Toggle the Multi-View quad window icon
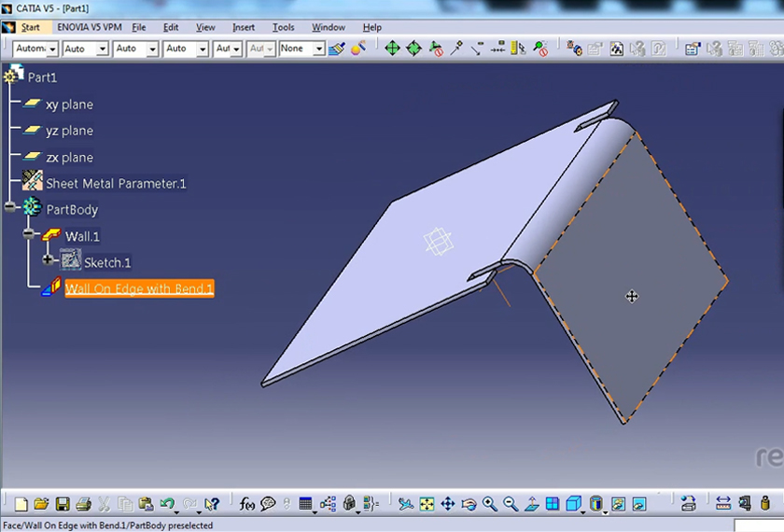The width and height of the screenshot is (784, 532). click(x=553, y=504)
